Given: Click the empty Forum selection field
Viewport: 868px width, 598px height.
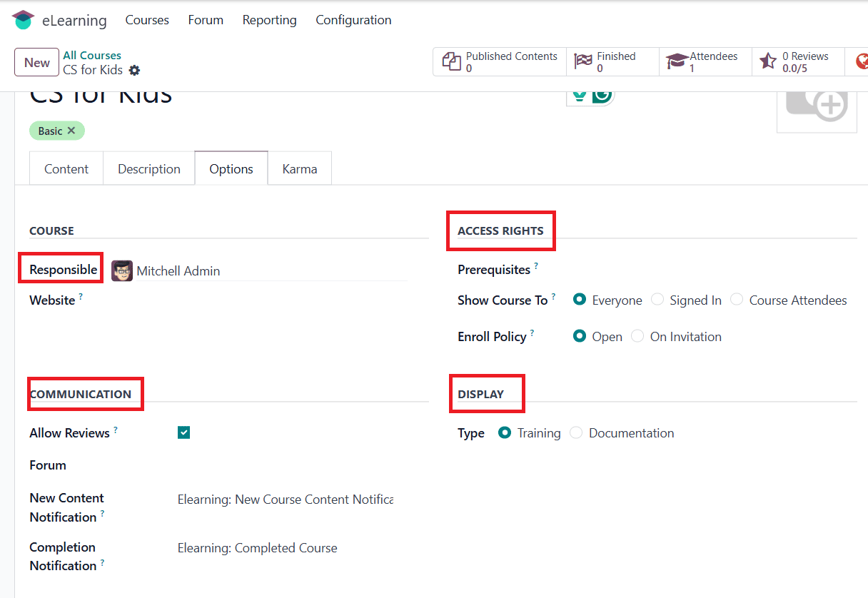Looking at the screenshot, I should point(286,465).
